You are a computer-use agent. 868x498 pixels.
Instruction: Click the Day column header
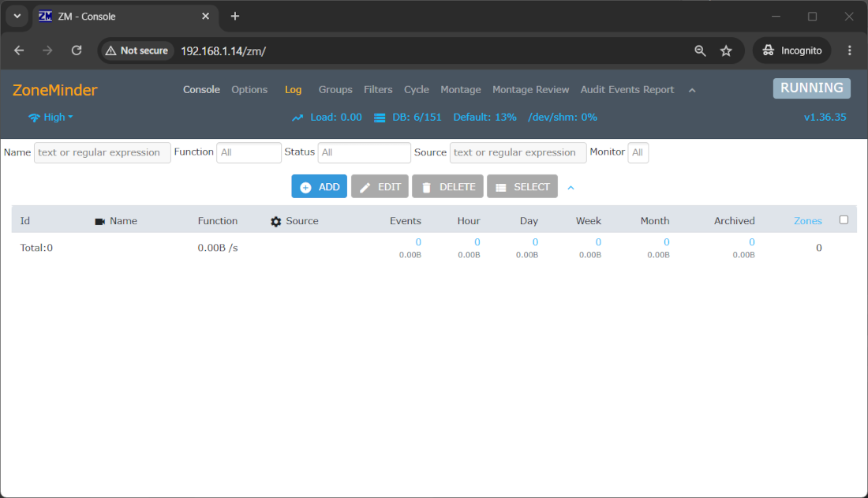coord(529,221)
